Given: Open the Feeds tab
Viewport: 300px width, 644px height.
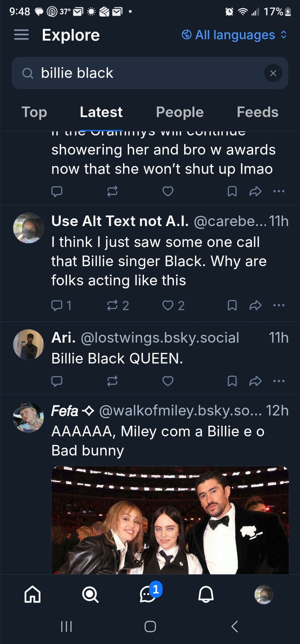Looking at the screenshot, I should [x=258, y=112].
